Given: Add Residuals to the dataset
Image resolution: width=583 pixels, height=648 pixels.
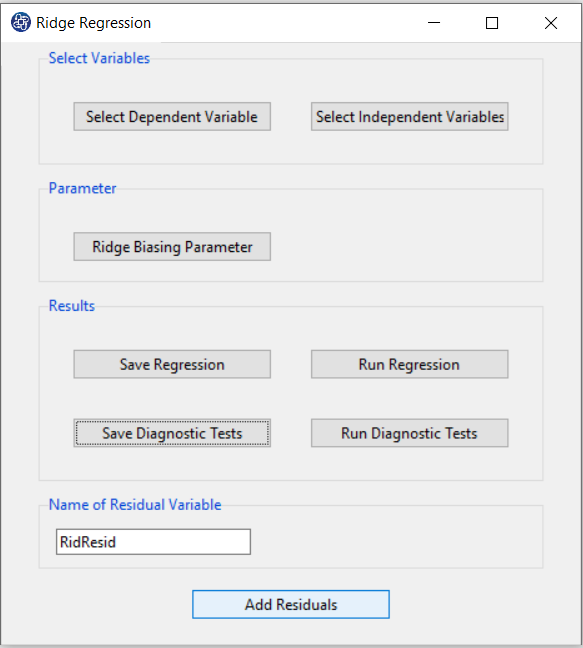Looking at the screenshot, I should (291, 604).
